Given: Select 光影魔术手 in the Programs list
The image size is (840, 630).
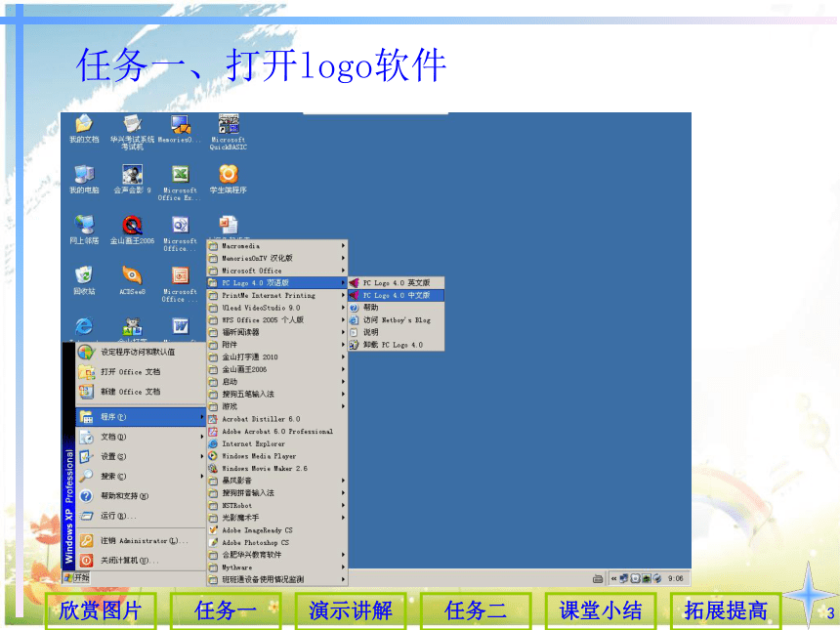Looking at the screenshot, I should pyautogui.click(x=277, y=518).
